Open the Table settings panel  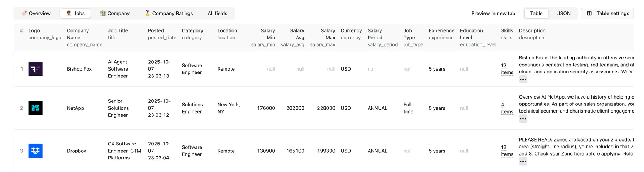click(607, 13)
